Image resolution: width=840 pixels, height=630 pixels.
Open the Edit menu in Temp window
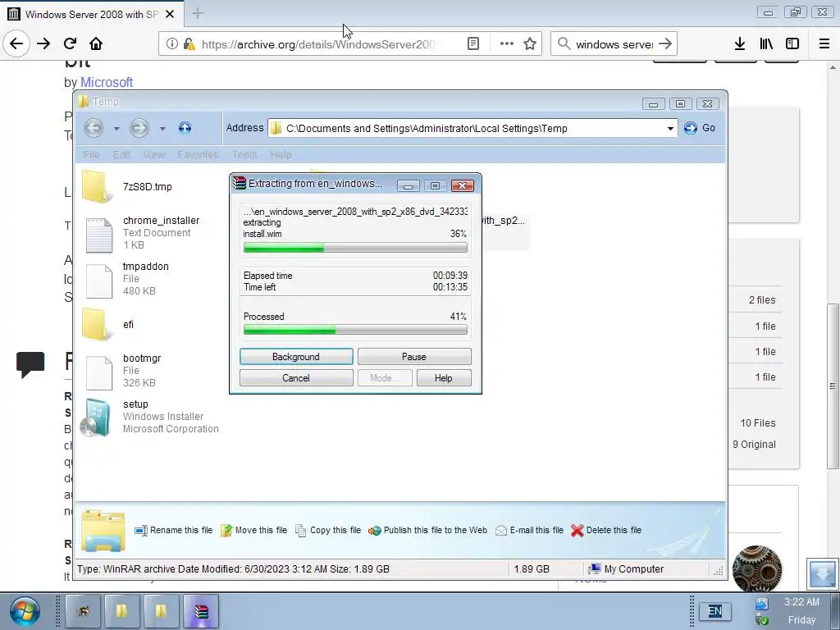(x=121, y=155)
